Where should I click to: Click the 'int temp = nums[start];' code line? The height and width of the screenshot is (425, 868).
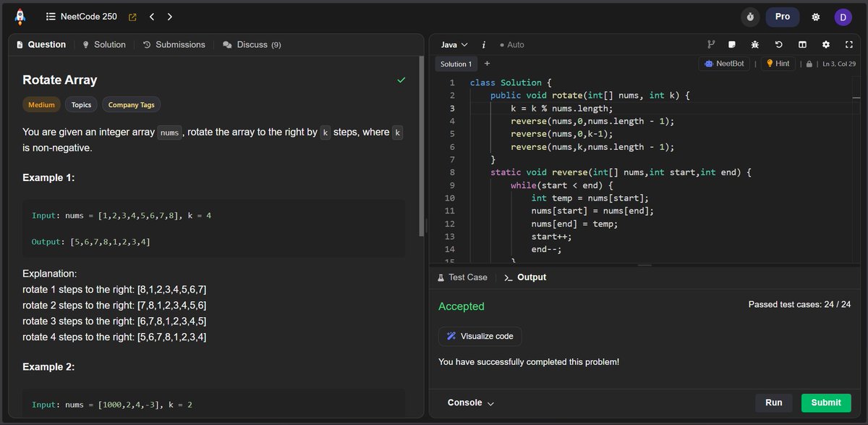click(x=590, y=198)
